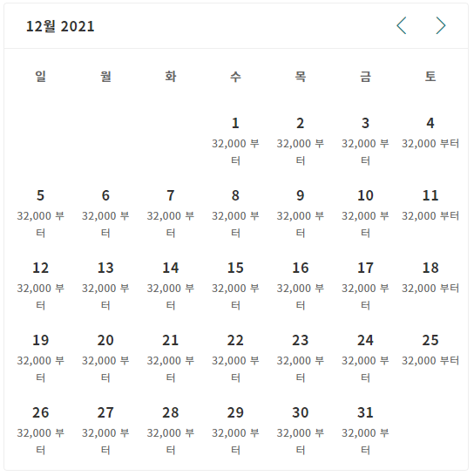Click the 일 weekday header
The height and width of the screenshot is (476, 474).
pos(41,76)
